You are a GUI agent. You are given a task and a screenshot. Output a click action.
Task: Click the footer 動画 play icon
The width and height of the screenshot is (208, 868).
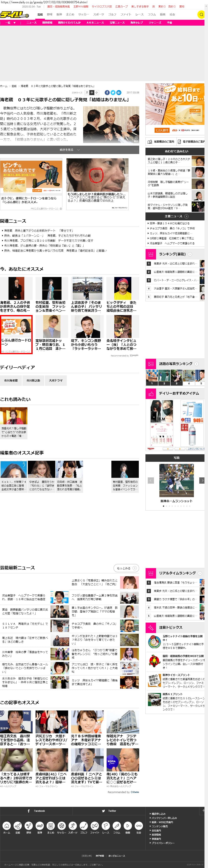128,826
